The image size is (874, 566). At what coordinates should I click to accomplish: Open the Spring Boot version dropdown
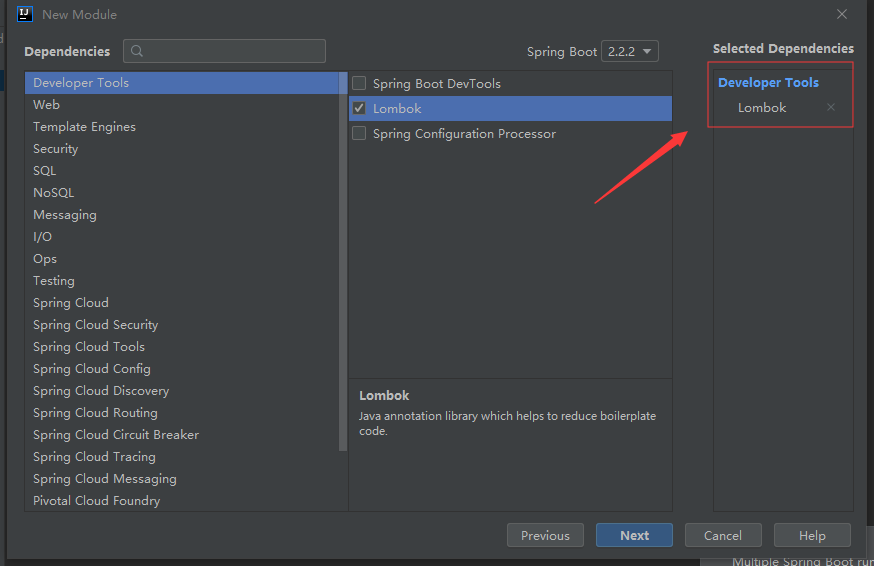pos(630,51)
